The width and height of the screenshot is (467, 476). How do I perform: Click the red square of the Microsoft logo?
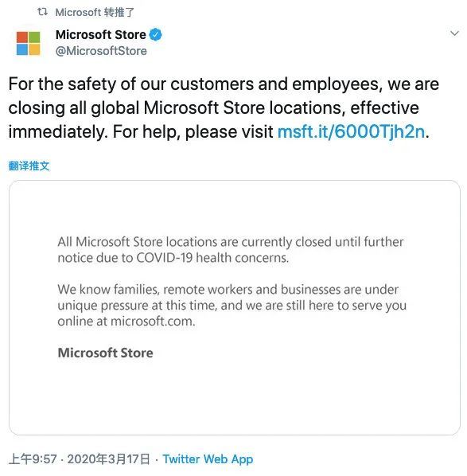click(21, 37)
